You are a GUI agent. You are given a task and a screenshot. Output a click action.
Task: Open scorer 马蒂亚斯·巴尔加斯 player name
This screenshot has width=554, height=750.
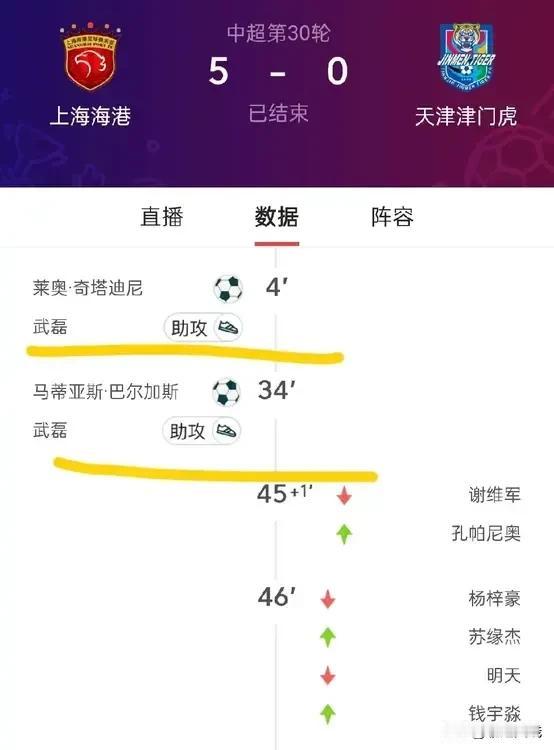click(105, 392)
